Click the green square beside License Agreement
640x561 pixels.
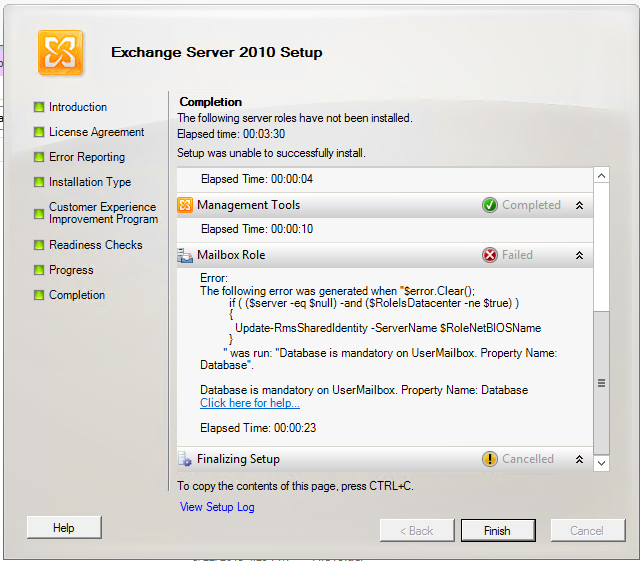tap(39, 132)
